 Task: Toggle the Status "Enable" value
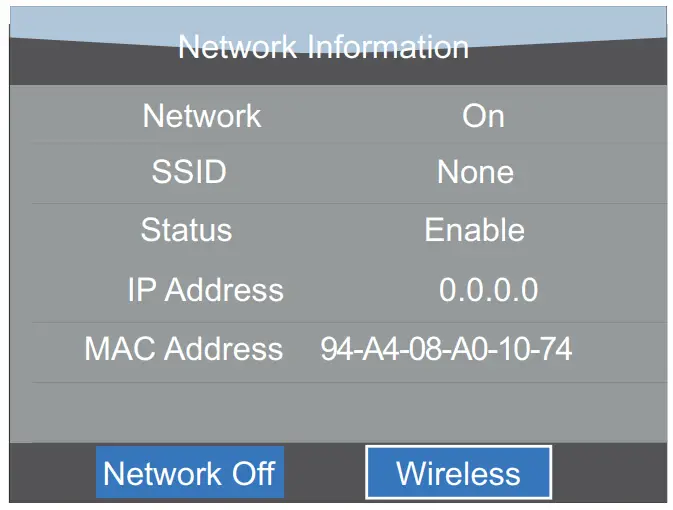(x=474, y=230)
